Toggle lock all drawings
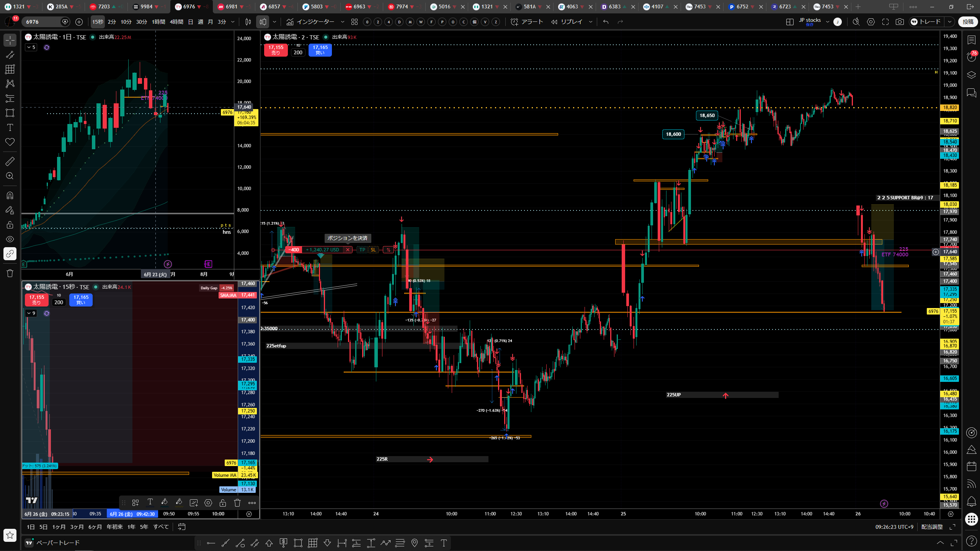 pyautogui.click(x=10, y=225)
